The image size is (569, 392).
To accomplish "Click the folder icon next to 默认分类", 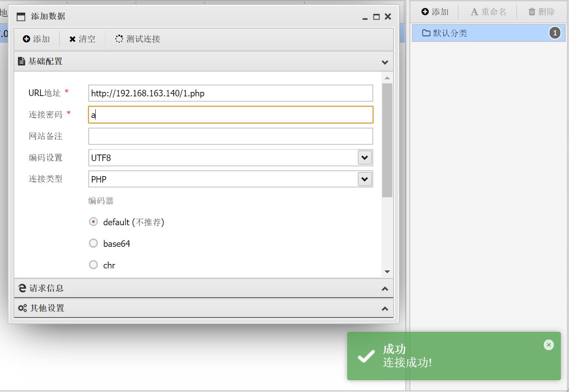I will click(x=426, y=33).
